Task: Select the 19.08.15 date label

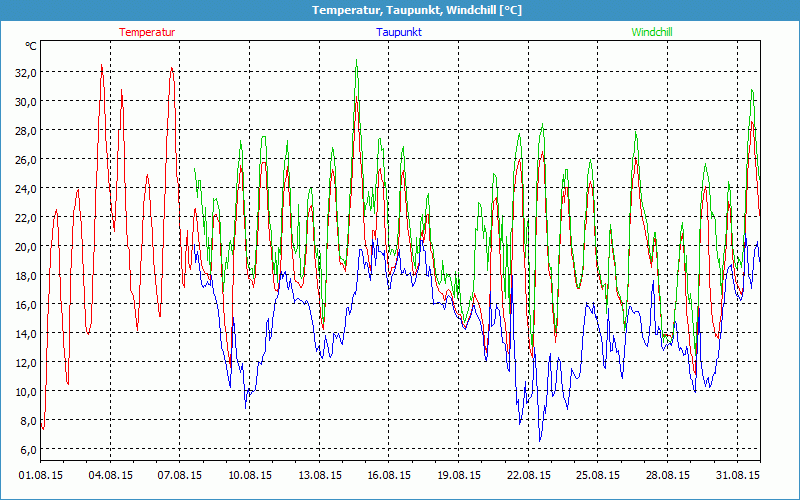Action: click(459, 475)
